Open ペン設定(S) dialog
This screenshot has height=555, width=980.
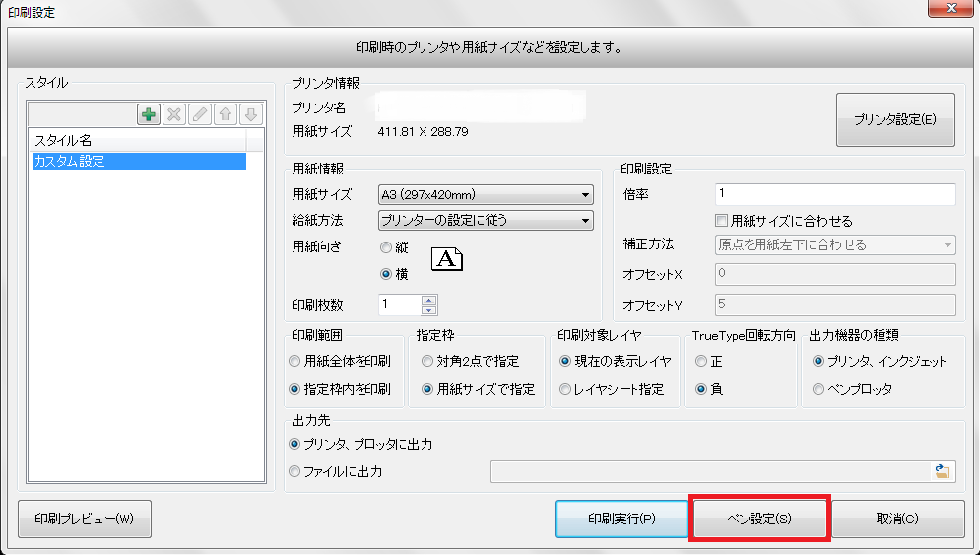click(759, 519)
